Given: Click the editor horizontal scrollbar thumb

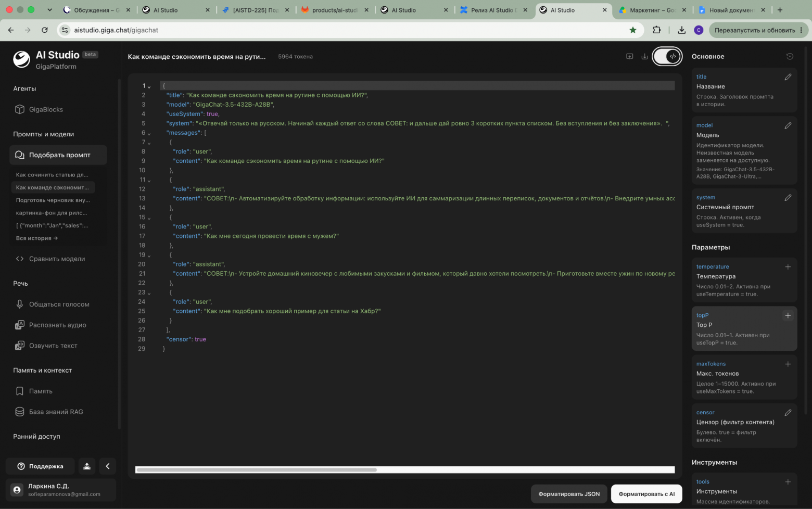Looking at the screenshot, I should (256, 470).
